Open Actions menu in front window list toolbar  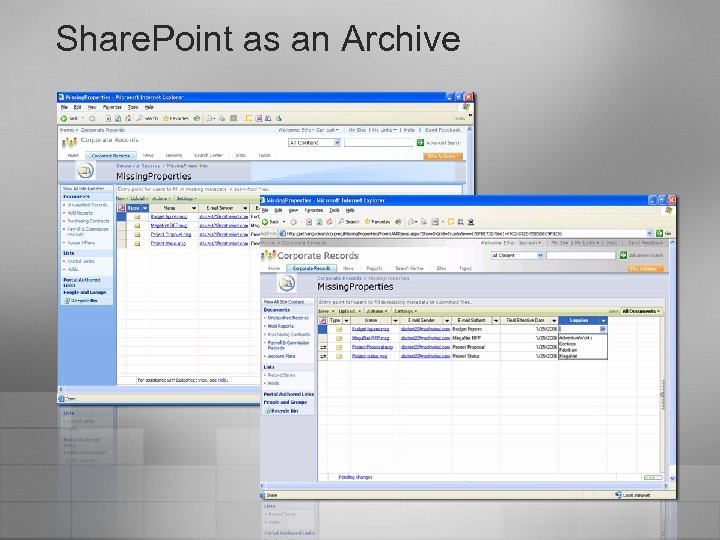pos(377,311)
